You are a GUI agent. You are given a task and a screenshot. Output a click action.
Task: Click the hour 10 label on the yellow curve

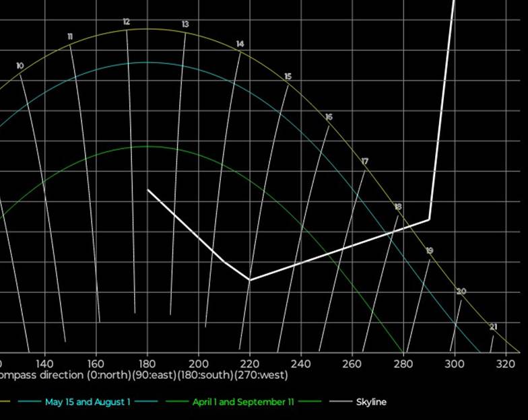coord(20,66)
